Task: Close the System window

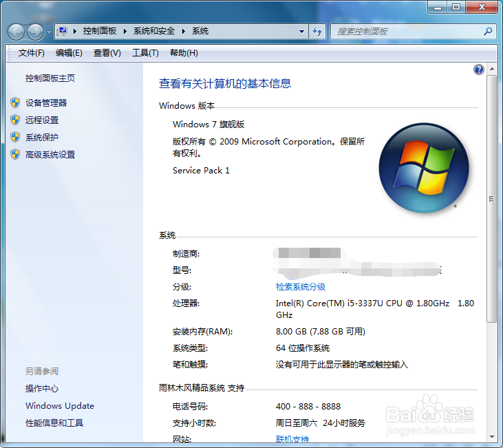Action: click(482, 8)
